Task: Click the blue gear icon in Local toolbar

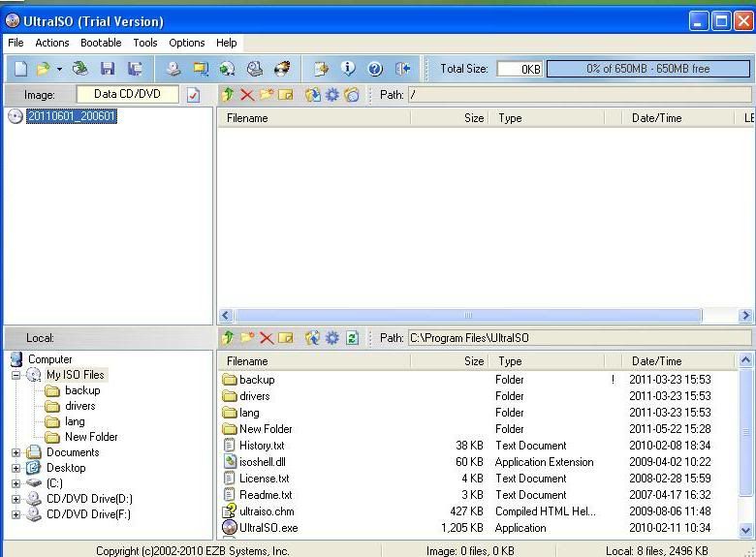Action: [x=332, y=338]
